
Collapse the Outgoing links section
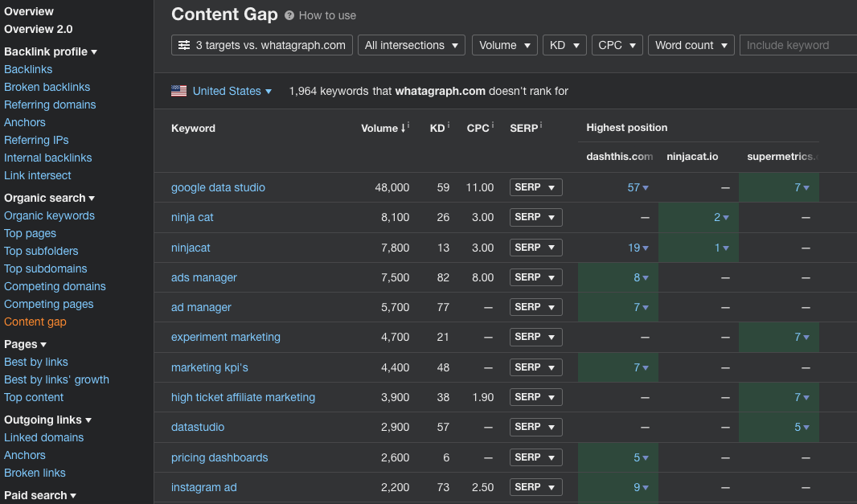47,420
